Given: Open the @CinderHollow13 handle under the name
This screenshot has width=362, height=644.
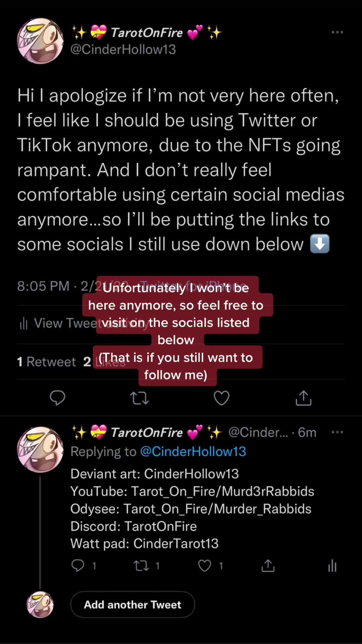Looking at the screenshot, I should [x=123, y=50].
